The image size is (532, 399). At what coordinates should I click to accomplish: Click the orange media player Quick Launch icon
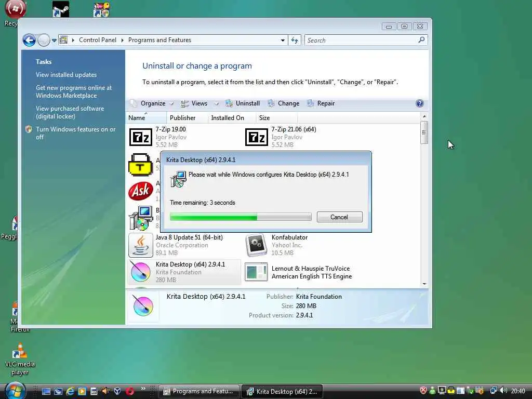click(x=82, y=391)
